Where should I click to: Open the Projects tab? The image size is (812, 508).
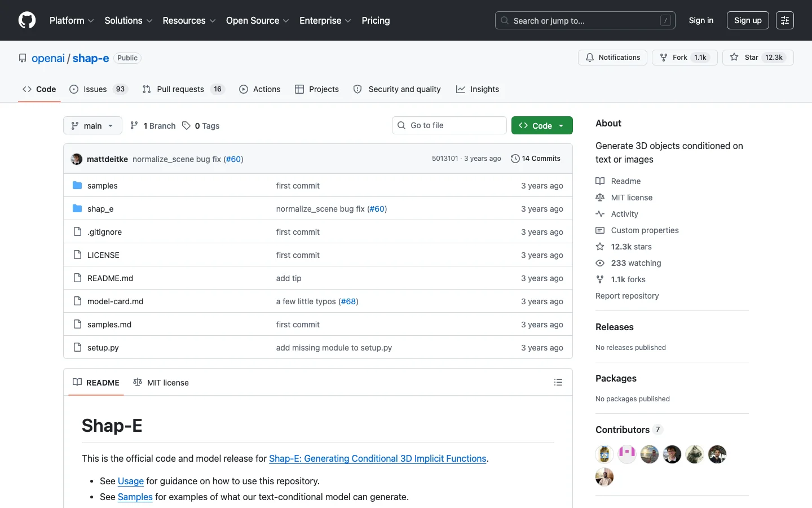pyautogui.click(x=317, y=89)
